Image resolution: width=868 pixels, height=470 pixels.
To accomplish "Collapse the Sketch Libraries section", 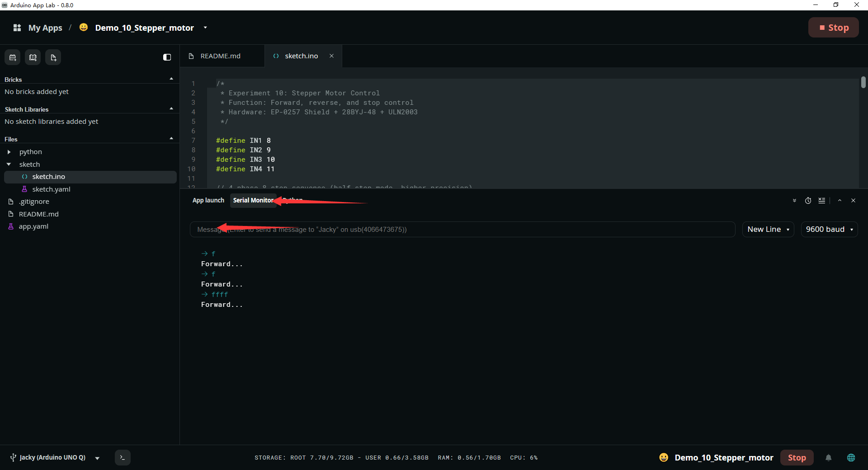I will pyautogui.click(x=171, y=109).
